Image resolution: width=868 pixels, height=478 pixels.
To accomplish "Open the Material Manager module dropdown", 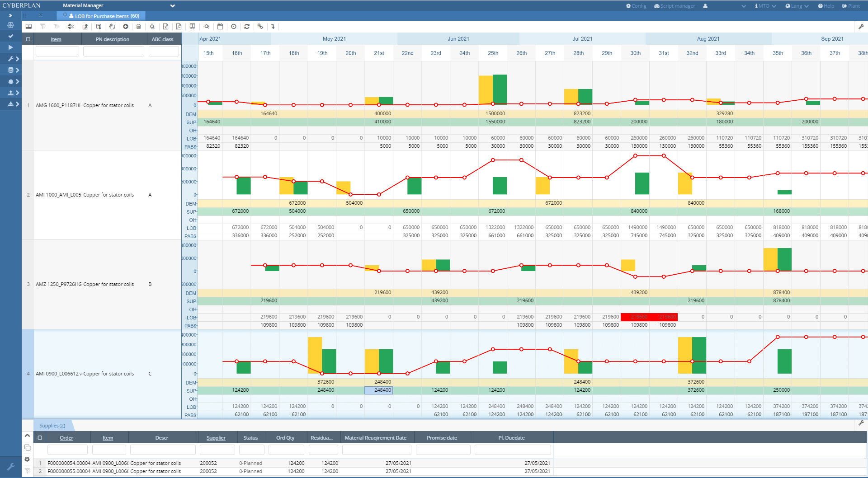I will click(172, 6).
